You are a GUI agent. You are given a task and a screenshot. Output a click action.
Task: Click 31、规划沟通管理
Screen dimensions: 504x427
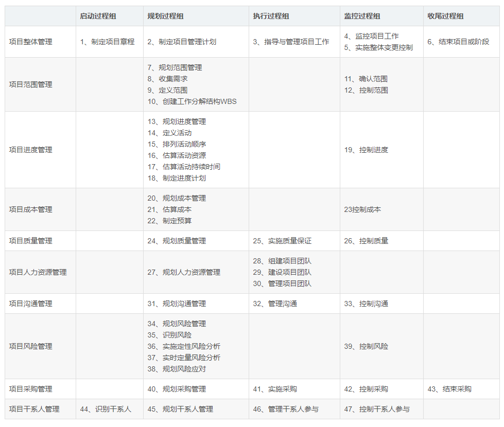pos(177,304)
